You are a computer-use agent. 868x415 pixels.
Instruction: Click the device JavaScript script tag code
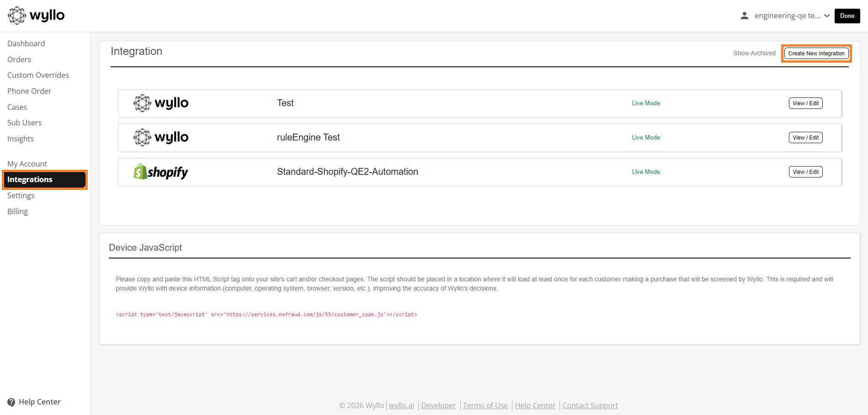point(266,314)
